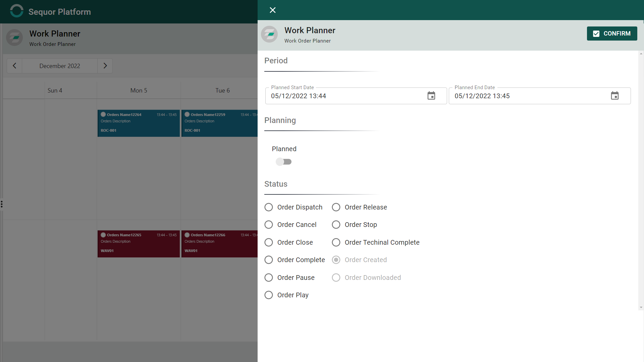Viewport: 644px width, 362px height.
Task: Click status circle on Orders Name12259 card
Action: [187, 114]
